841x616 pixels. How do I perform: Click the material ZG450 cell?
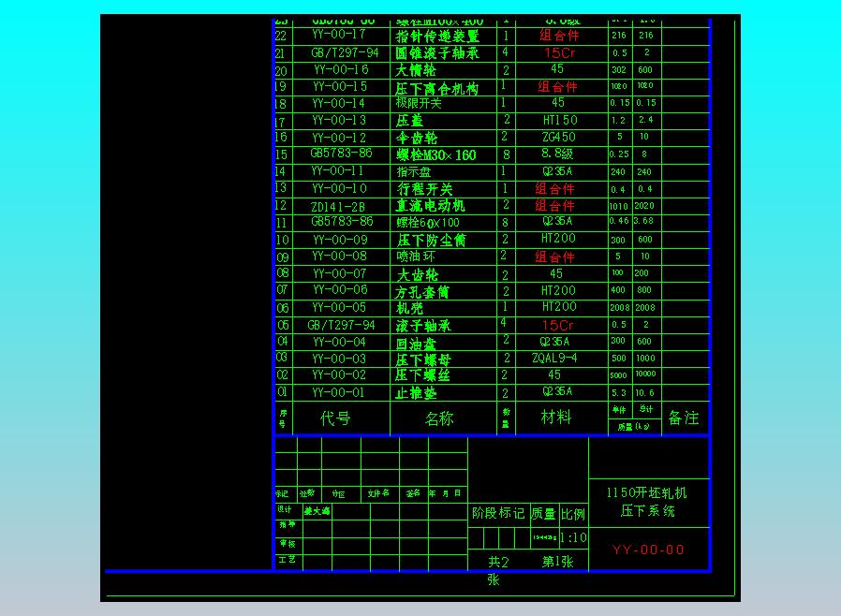[559, 138]
